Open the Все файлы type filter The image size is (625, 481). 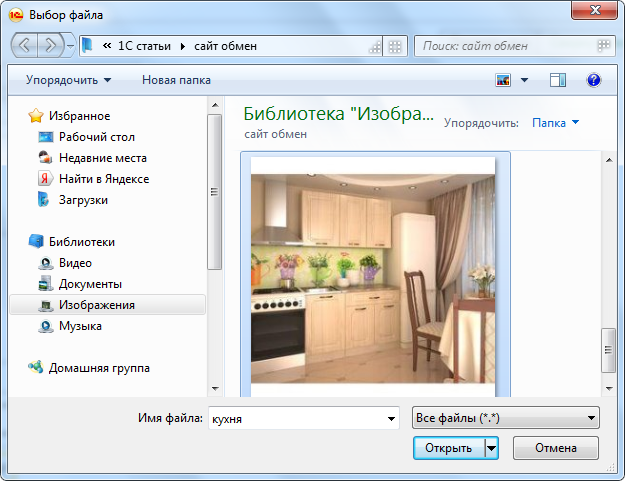tap(505, 418)
